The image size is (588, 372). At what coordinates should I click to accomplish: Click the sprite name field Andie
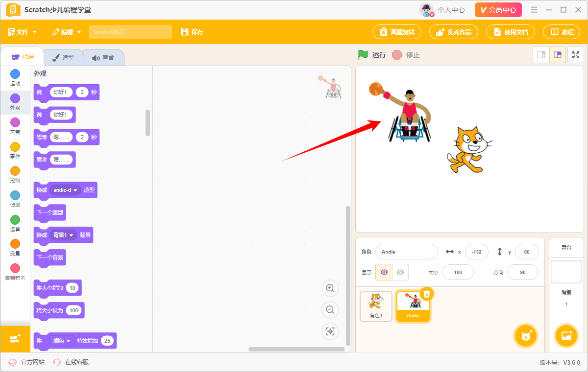click(x=407, y=252)
